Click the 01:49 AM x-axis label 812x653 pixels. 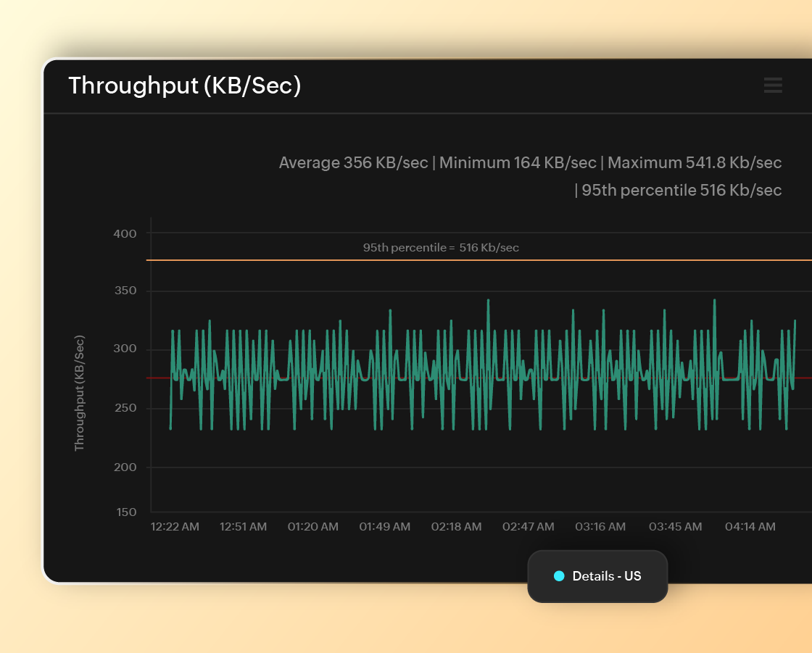click(x=385, y=527)
